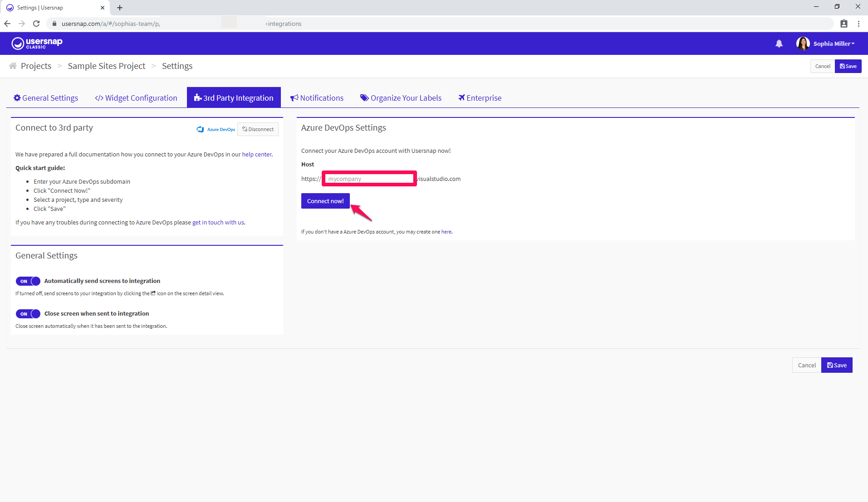This screenshot has width=868, height=502.
Task: Toggle Automatically send screens to integration
Action: pos(28,281)
